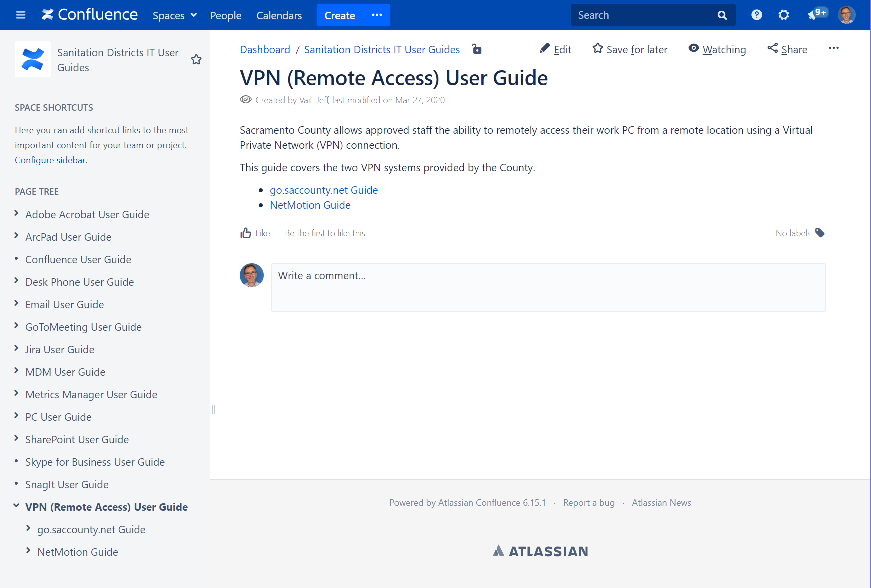Viewport: 871px width, 588px height.
Task: Click the Configure sidebar link
Action: (50, 160)
